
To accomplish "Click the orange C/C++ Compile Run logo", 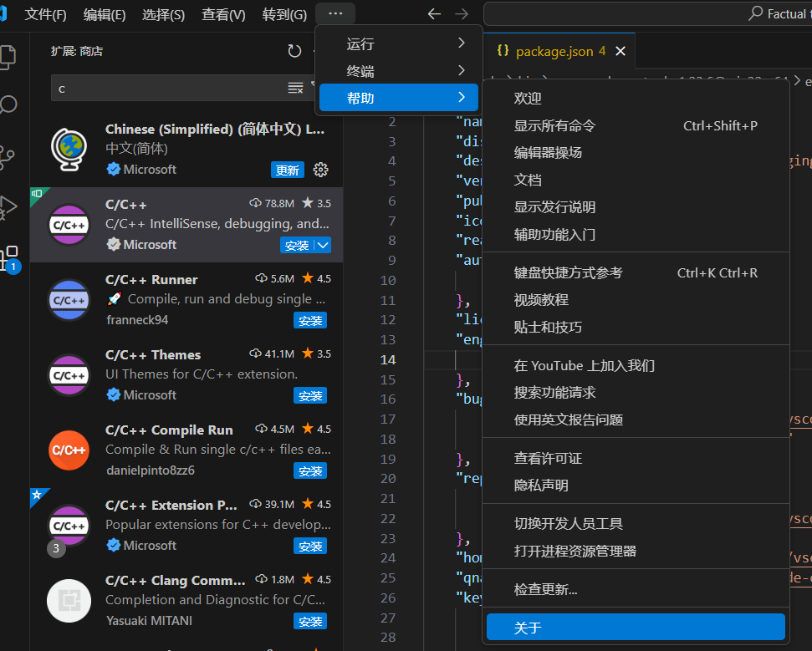I will click(69, 450).
